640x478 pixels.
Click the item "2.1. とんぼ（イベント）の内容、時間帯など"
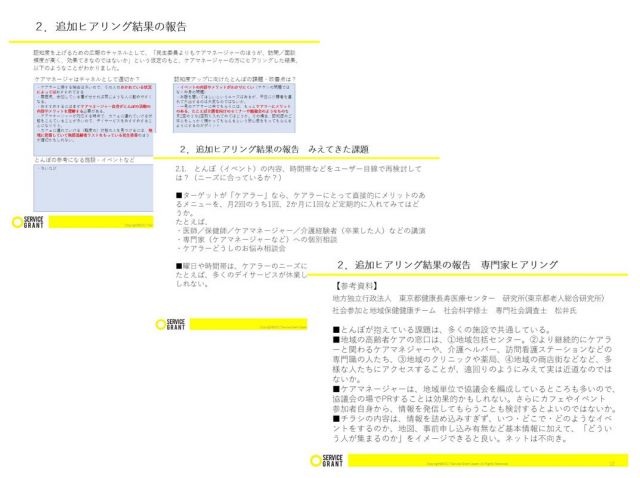coord(298,173)
